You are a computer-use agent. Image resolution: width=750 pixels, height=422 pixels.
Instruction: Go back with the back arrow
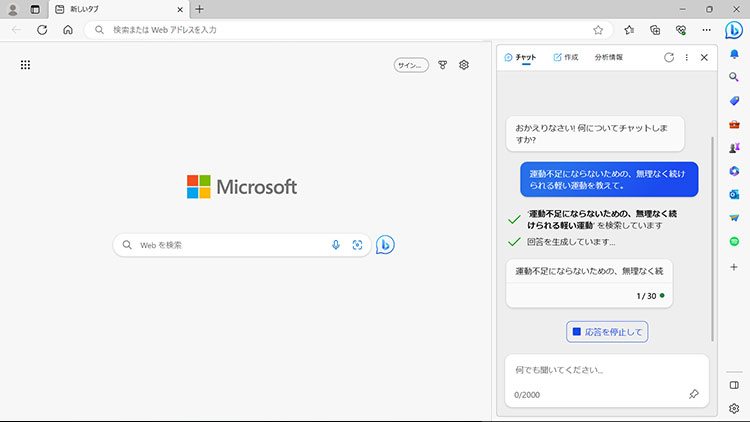coord(16,30)
